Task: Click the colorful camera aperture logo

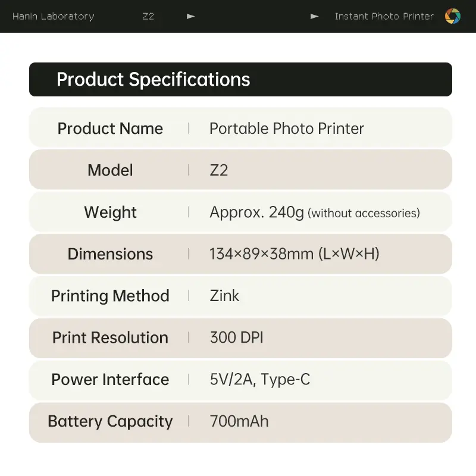Action: pos(453,16)
